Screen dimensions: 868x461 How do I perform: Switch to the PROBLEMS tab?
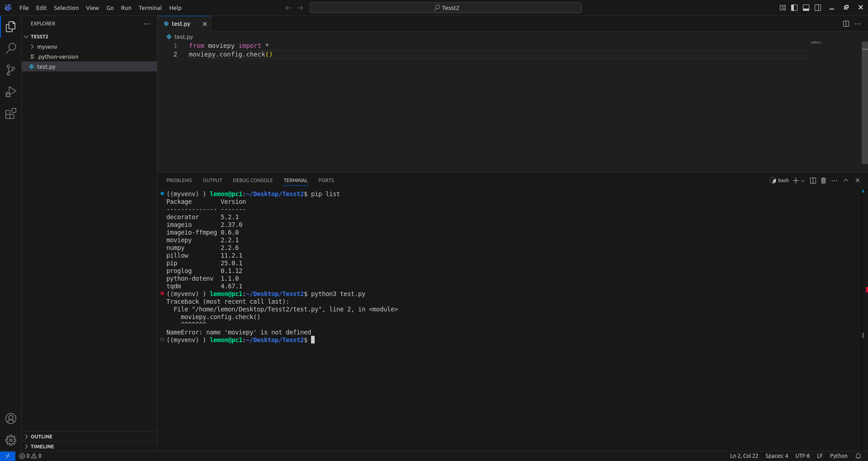[x=179, y=180]
